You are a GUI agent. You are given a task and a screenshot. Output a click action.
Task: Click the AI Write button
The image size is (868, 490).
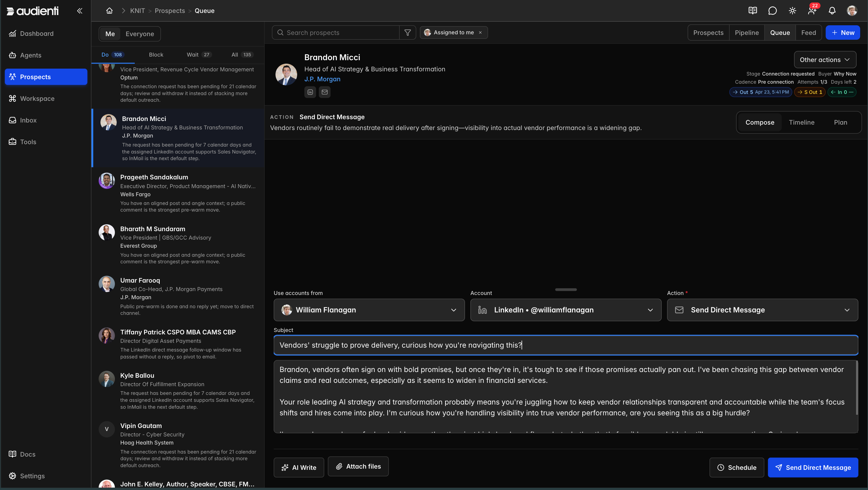299,467
